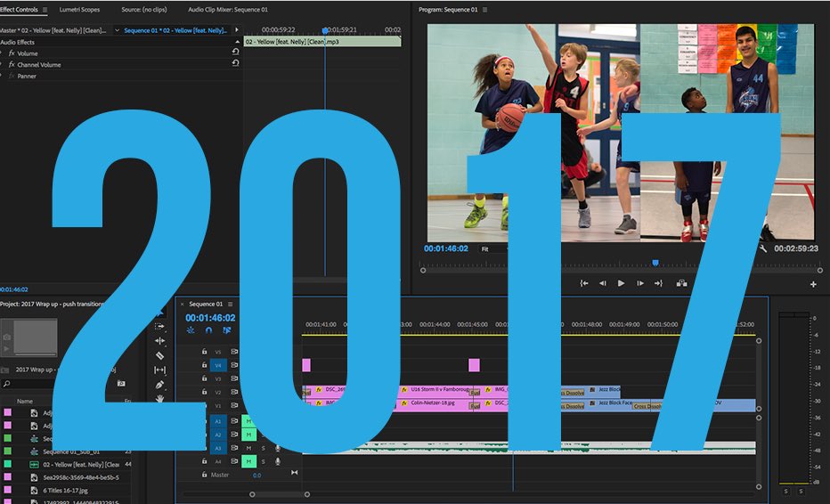Click timeline timecode 00:01:46:02
The image size is (830, 504).
click(210, 318)
